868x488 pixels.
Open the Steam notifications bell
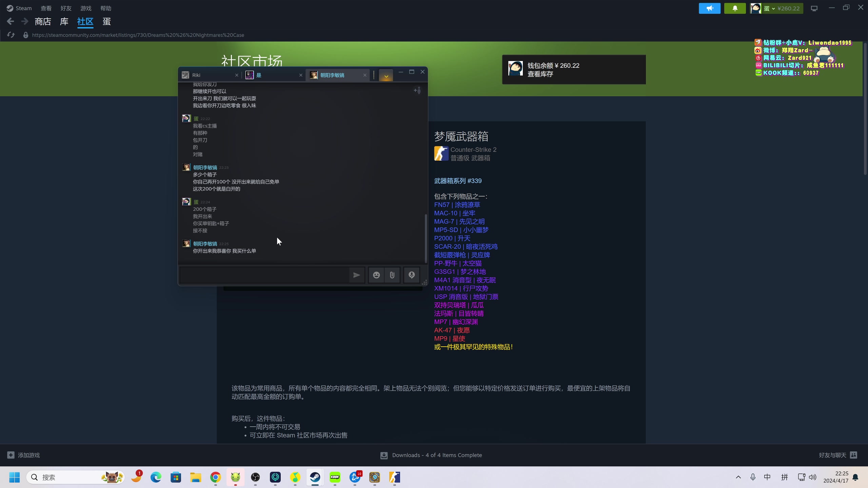(x=735, y=8)
